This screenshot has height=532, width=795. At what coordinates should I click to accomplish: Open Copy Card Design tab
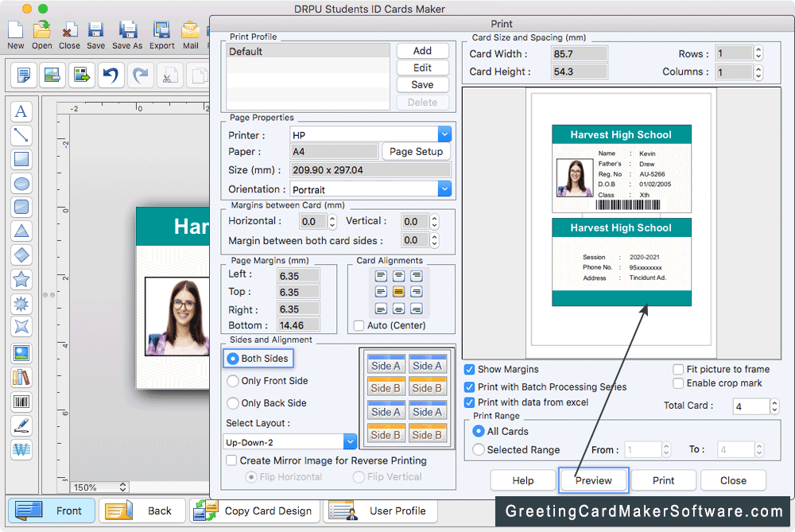click(x=255, y=511)
